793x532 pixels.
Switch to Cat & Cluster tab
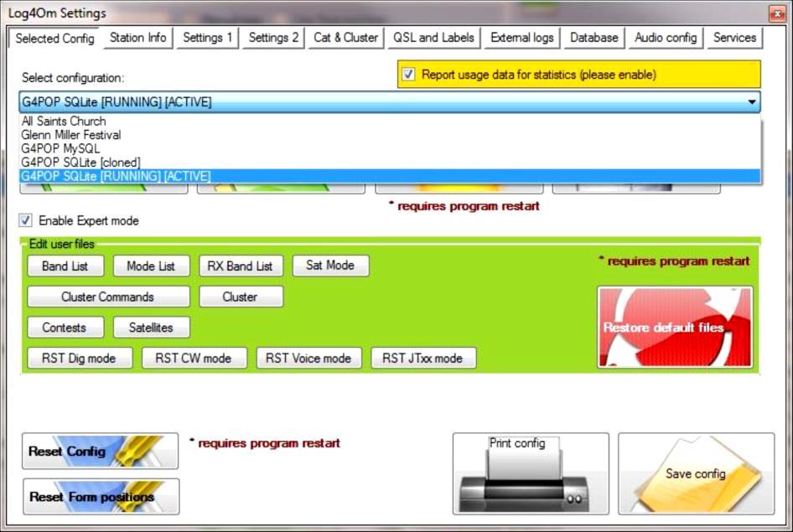[346, 38]
